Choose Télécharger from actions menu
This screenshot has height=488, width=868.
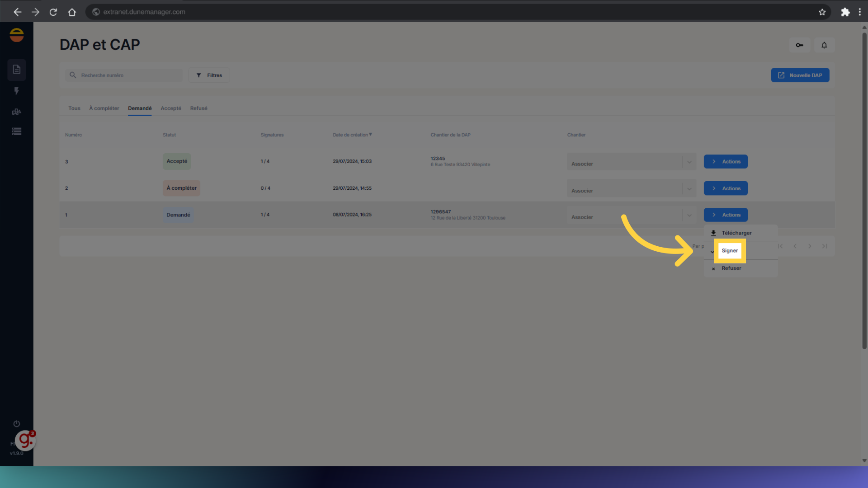coord(736,233)
